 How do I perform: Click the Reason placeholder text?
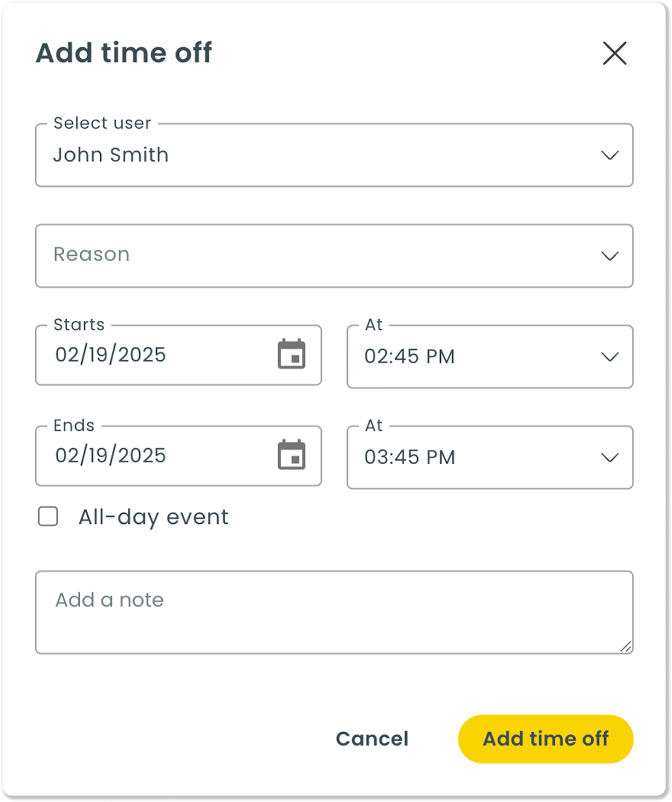[92, 254]
